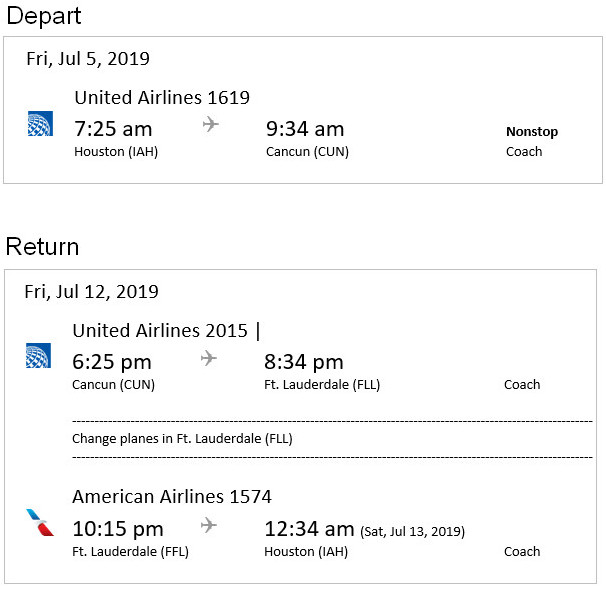The image size is (606, 592).
Task: Click the Return section heading
Action: tap(42, 247)
